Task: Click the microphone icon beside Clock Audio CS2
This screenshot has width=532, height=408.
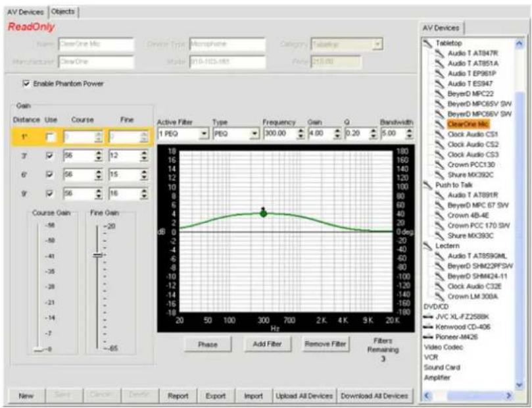Action: [440, 145]
